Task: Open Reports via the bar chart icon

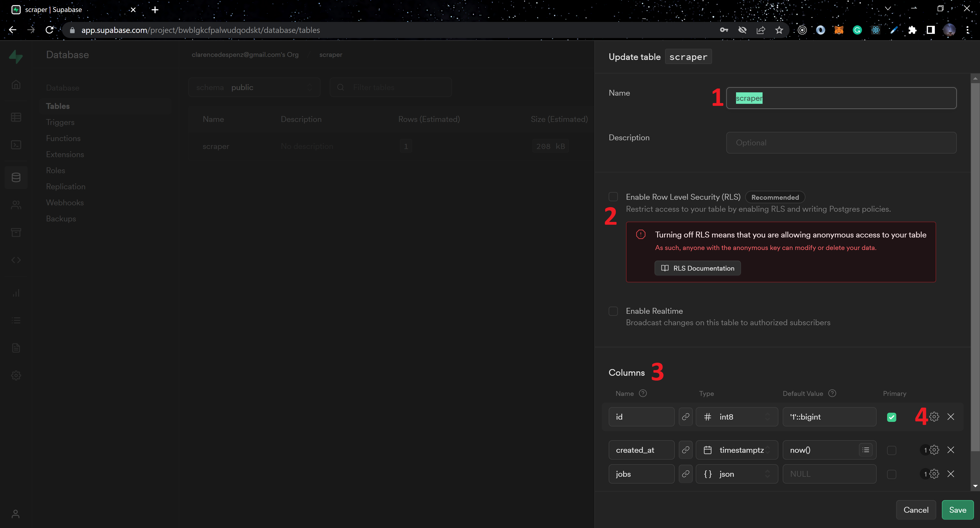Action: coord(16,293)
